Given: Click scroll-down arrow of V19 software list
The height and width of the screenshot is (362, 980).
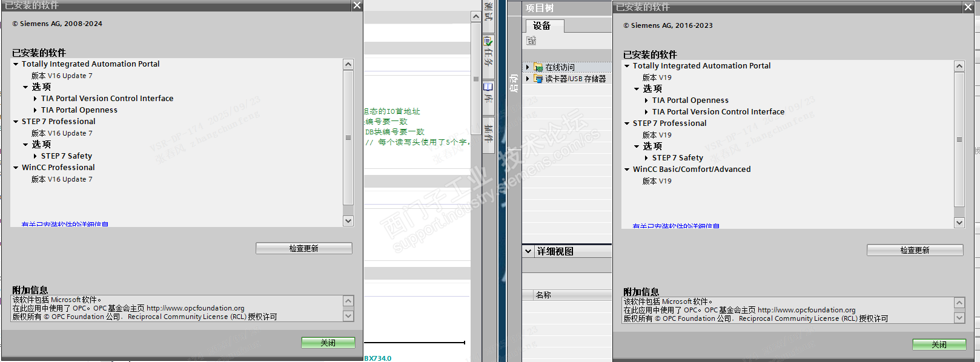Looking at the screenshot, I should pyautogui.click(x=959, y=223).
